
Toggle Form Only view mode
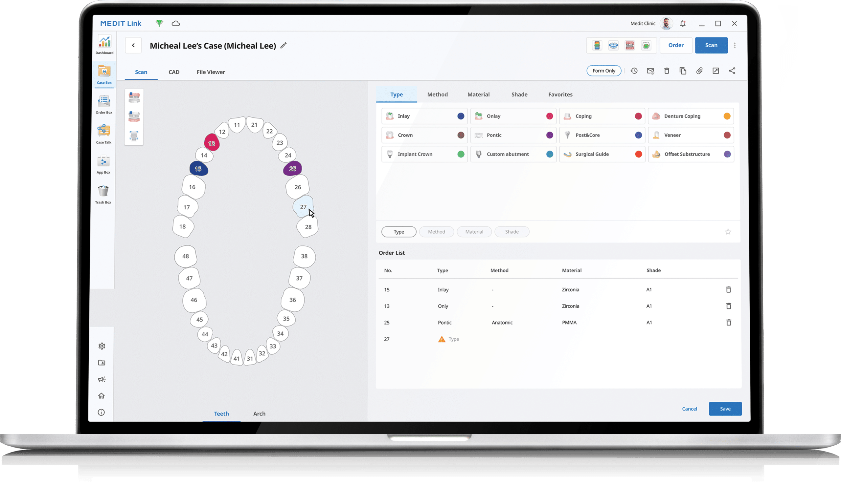pos(604,71)
